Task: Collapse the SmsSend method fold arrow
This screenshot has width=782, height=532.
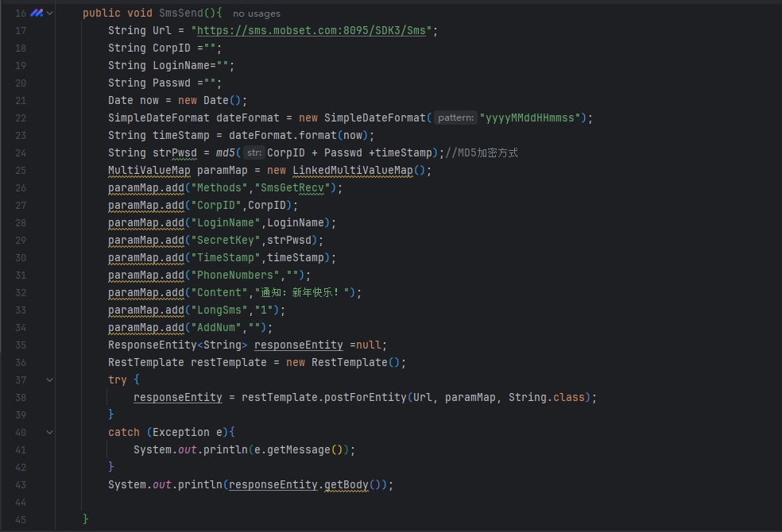Action: pos(50,13)
